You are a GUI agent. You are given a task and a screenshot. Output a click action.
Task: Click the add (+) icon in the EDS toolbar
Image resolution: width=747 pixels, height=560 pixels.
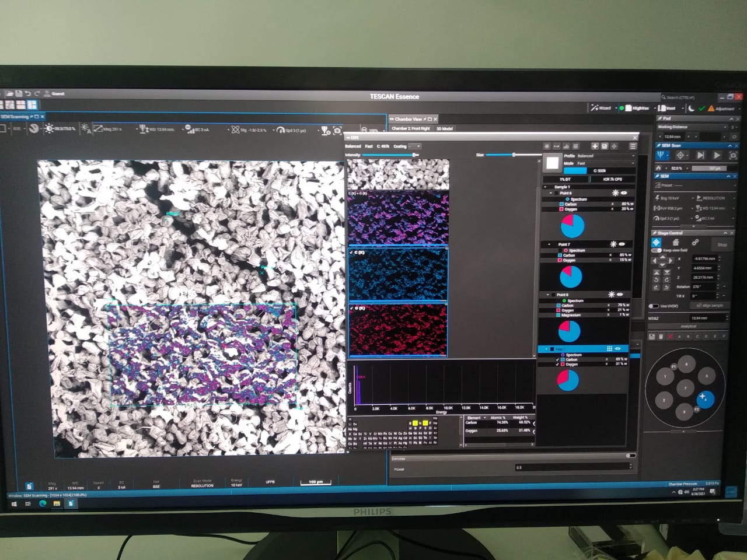[x=595, y=146]
